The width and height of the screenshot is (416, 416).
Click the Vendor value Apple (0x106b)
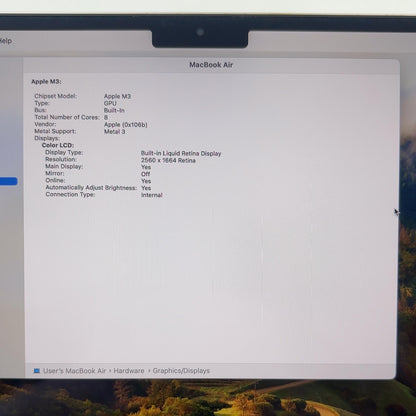click(x=126, y=125)
